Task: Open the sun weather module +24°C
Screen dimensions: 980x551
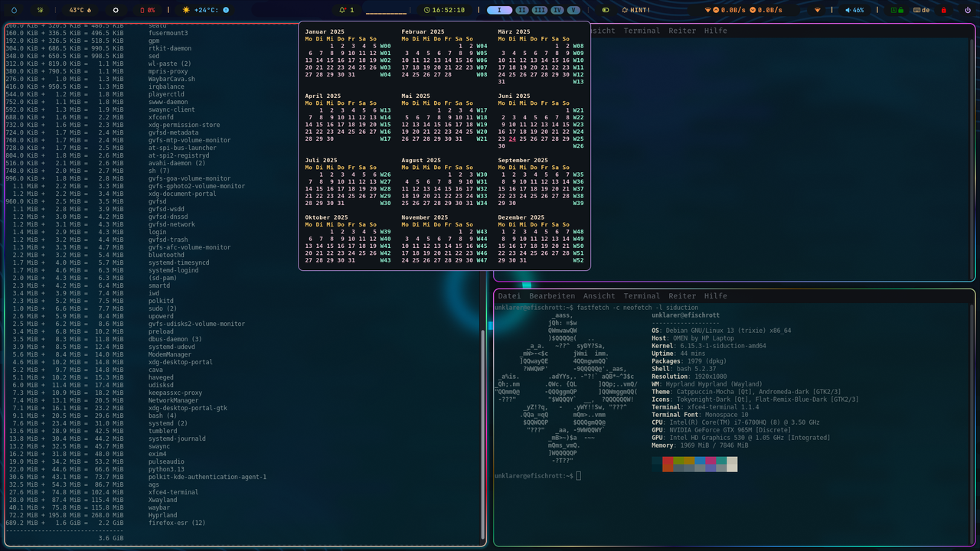Action: 205,10
